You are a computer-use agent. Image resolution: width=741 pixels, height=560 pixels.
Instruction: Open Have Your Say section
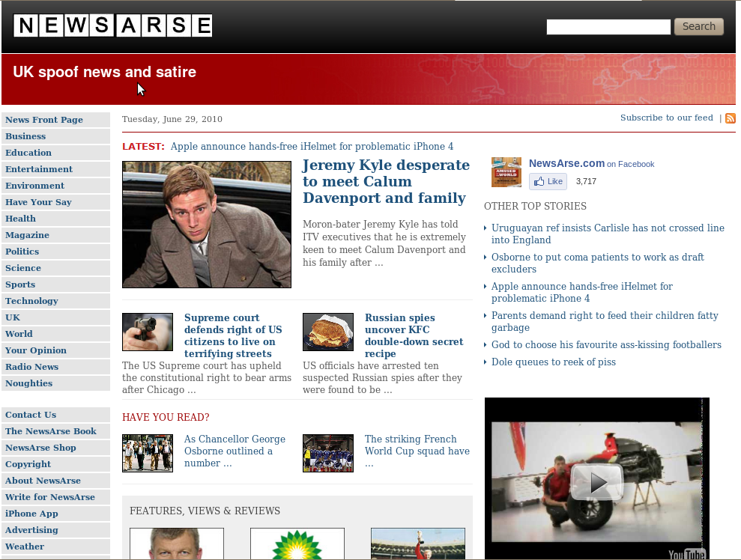(55, 203)
